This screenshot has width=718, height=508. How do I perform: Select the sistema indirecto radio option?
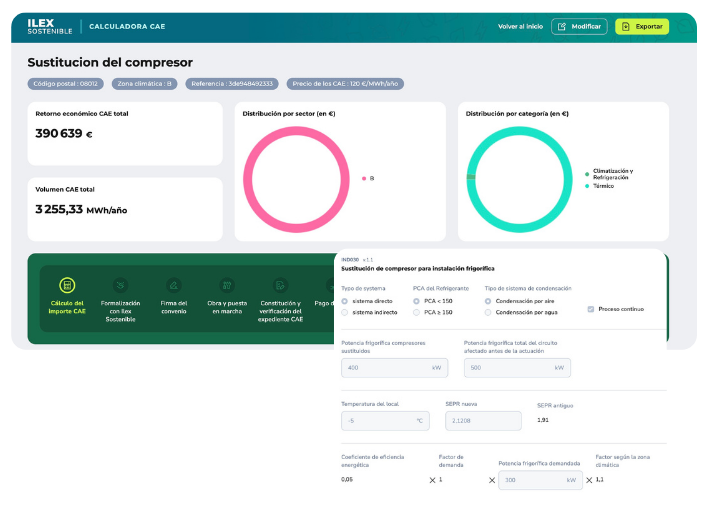[345, 312]
